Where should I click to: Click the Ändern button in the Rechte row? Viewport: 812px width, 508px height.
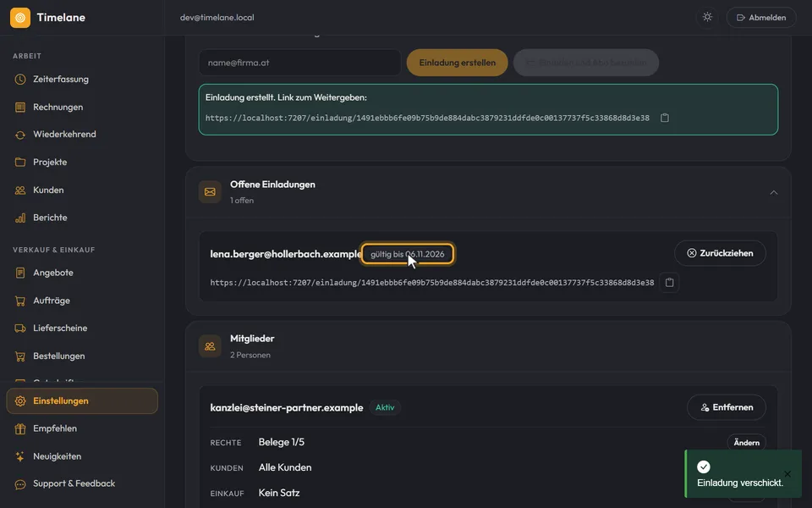(746, 443)
